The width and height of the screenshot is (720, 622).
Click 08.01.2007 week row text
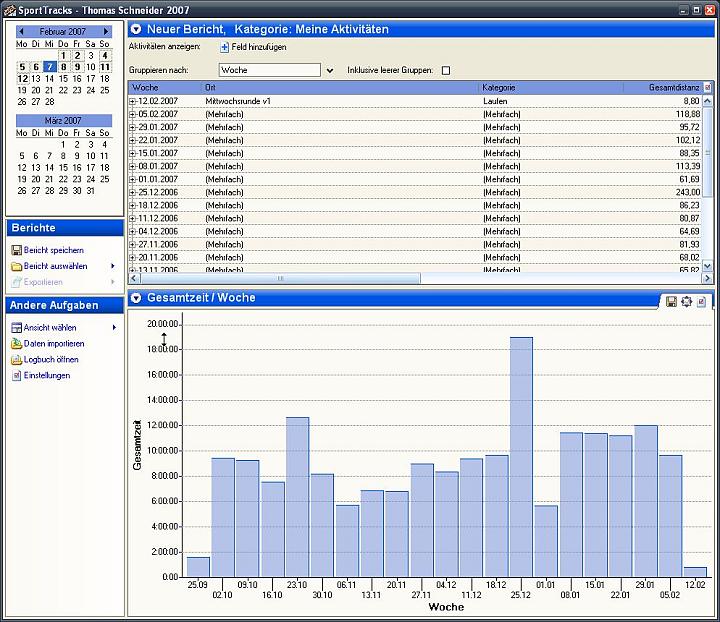click(158, 166)
